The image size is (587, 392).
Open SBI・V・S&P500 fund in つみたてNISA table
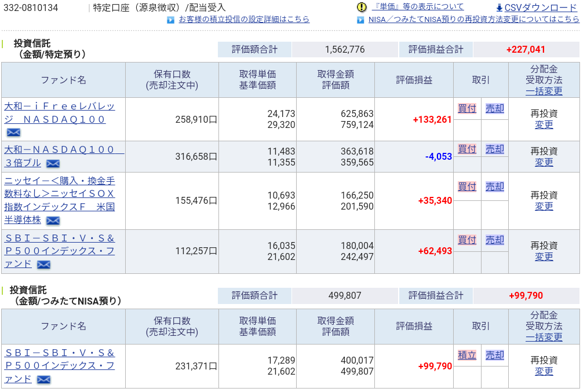coord(60,365)
